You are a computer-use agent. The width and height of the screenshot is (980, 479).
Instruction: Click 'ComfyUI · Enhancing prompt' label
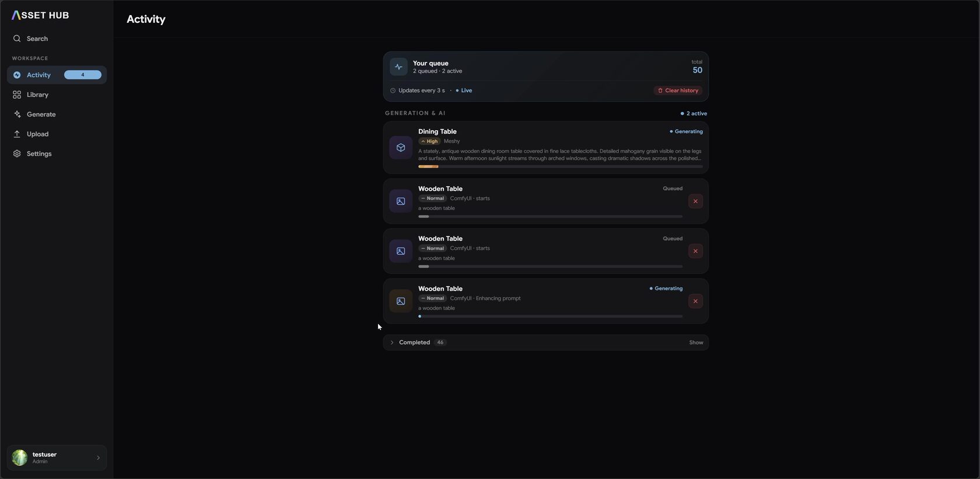pyautogui.click(x=485, y=298)
